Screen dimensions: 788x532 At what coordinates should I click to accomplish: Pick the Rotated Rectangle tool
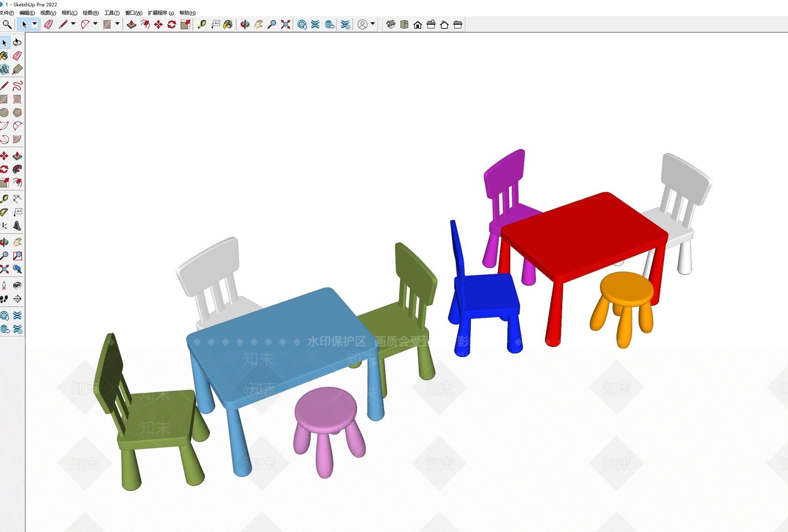(x=17, y=99)
